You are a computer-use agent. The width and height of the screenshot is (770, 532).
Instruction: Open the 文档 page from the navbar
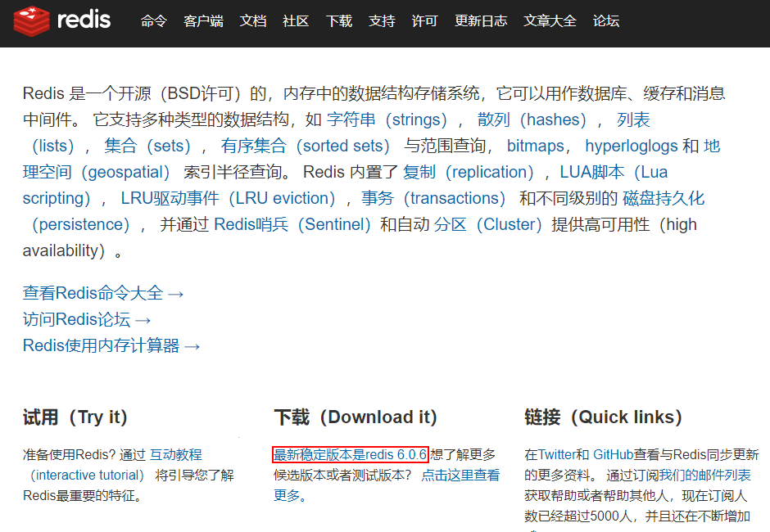(x=253, y=21)
